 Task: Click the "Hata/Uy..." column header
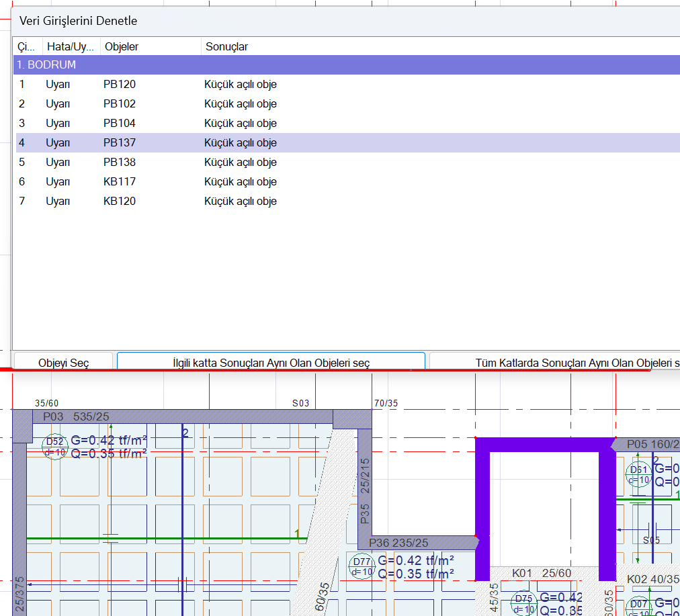point(70,46)
